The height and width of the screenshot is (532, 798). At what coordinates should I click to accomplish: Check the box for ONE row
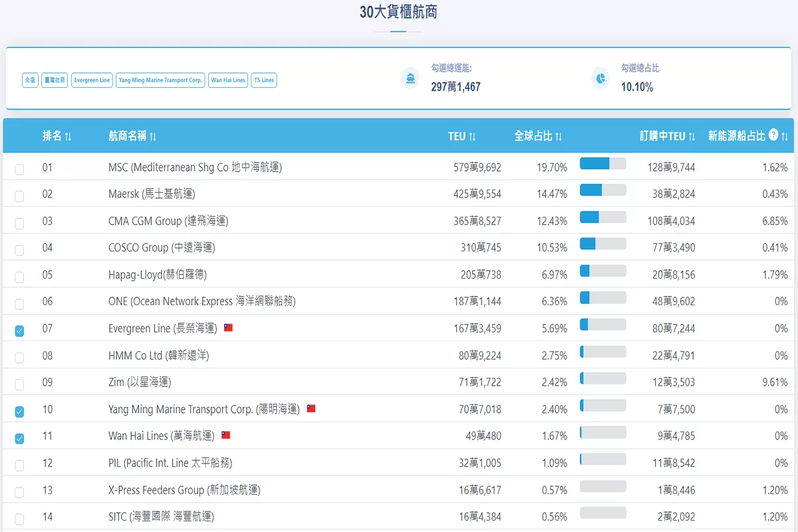pyautogui.click(x=19, y=304)
